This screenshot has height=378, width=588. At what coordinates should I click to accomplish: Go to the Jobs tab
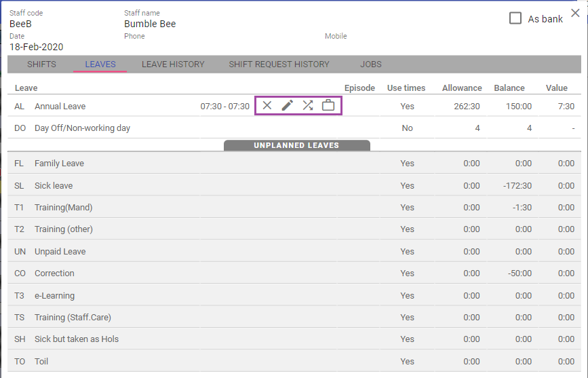click(371, 64)
